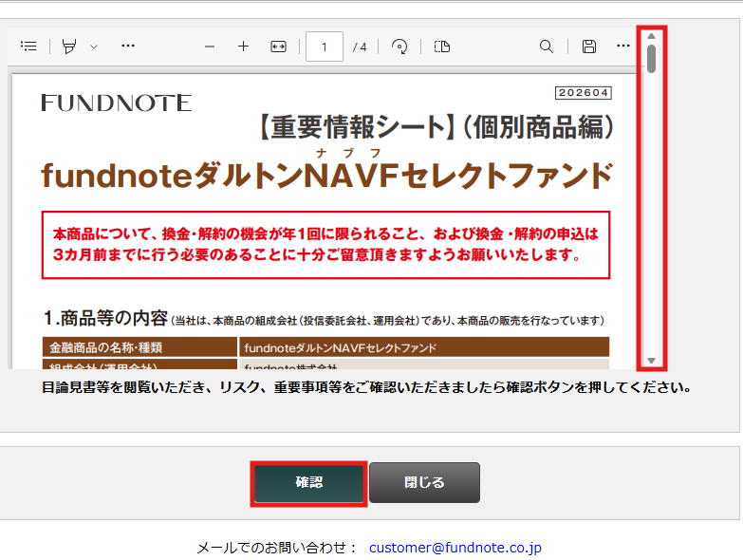Zoom in with the plus icon

[x=243, y=47]
